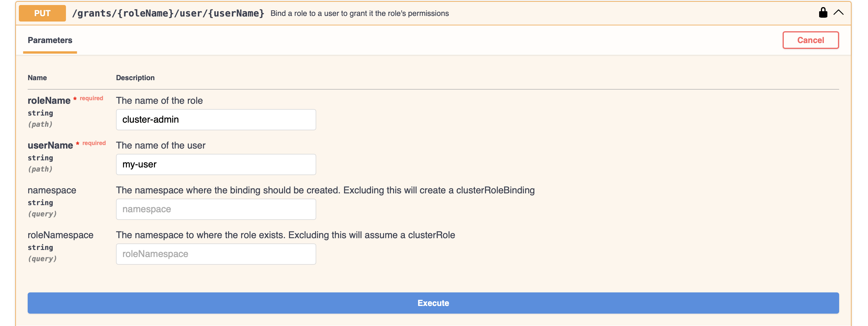Screen dimensions: 868x326
Task: Switch to the Parameters tab
Action: click(x=50, y=40)
